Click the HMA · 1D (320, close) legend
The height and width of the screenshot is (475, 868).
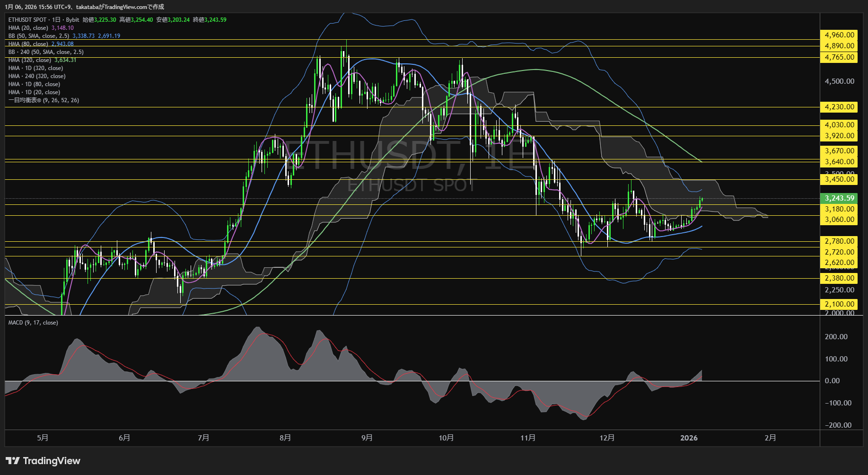point(35,68)
